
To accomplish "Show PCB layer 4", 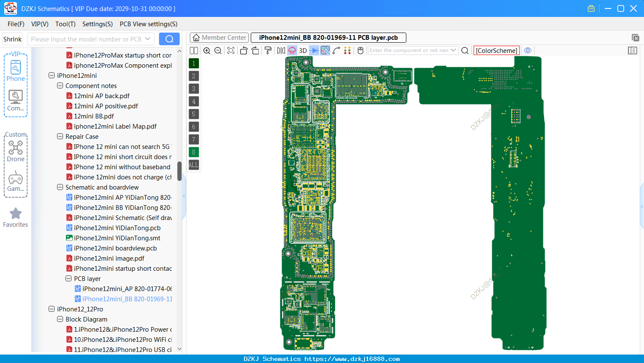I will 194,102.
